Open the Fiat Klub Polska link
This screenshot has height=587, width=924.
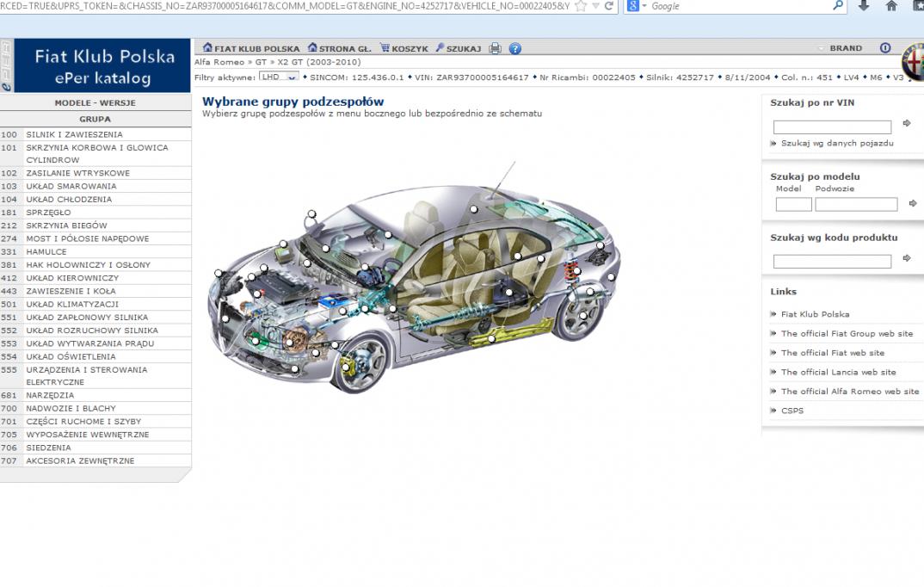point(815,314)
